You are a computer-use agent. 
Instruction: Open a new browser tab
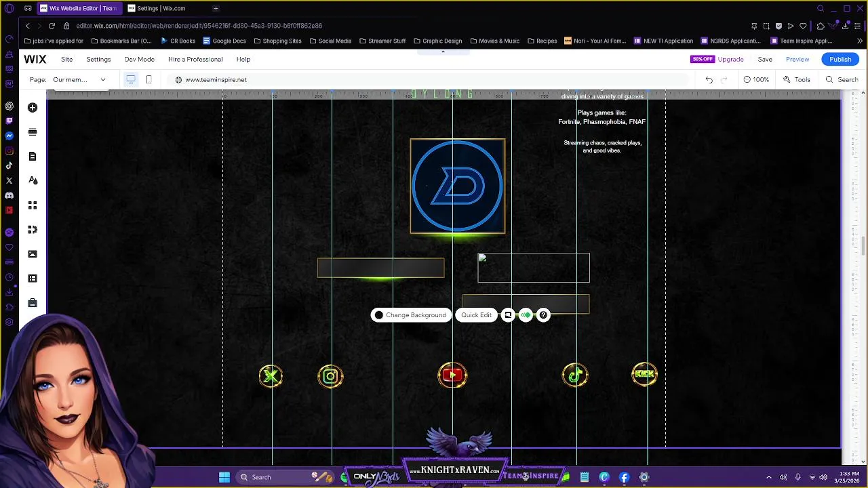tap(216, 8)
